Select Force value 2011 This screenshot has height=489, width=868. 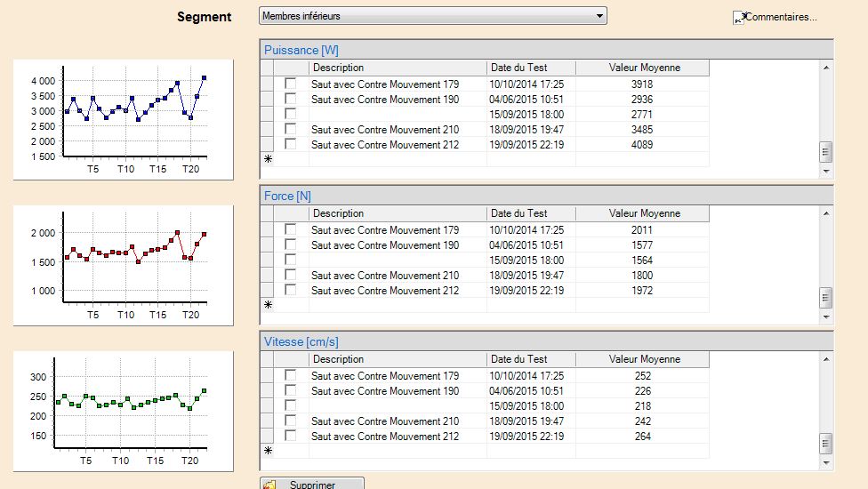point(642,229)
